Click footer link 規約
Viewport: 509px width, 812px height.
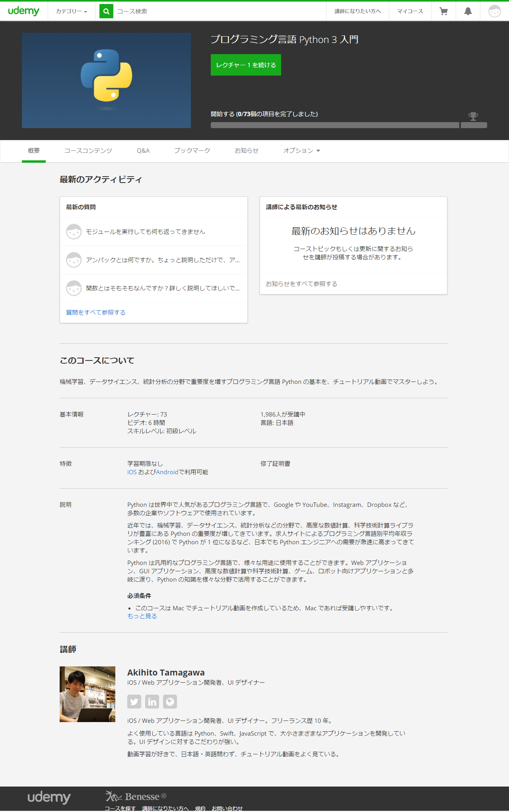pyautogui.click(x=200, y=808)
